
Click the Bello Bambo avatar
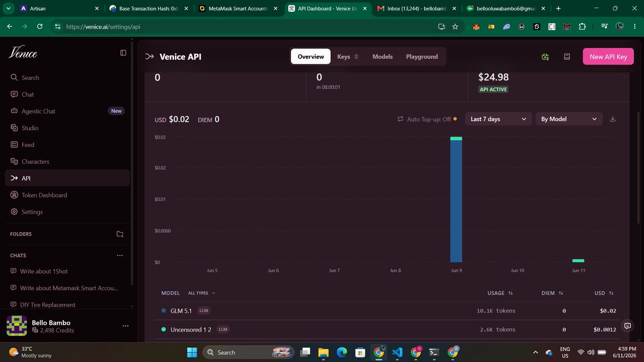(17, 326)
